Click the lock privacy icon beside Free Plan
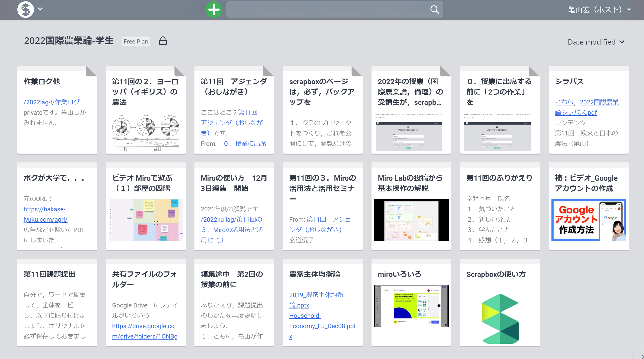Viewport: 644px width, 359px height. pos(163,41)
